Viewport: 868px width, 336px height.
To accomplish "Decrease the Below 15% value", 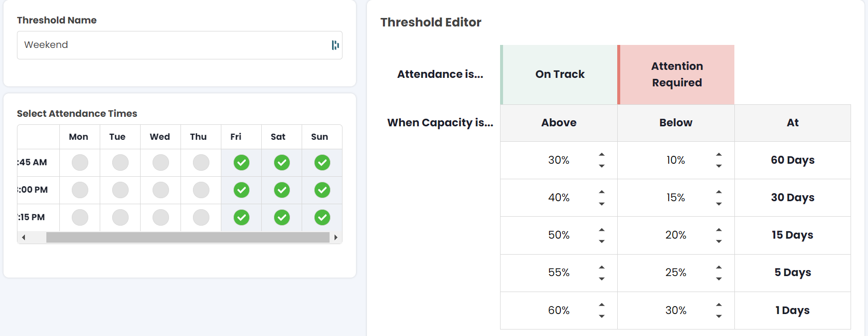I will pos(718,204).
